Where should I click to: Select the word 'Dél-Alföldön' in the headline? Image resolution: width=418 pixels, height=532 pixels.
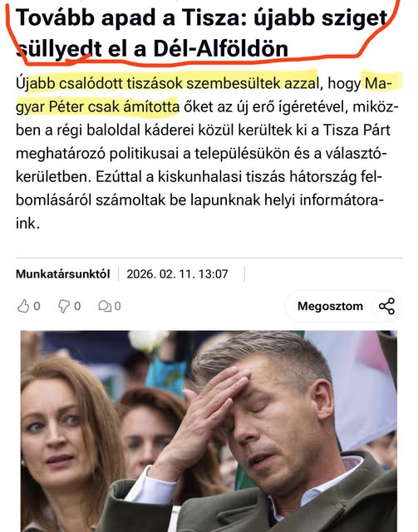(221, 49)
